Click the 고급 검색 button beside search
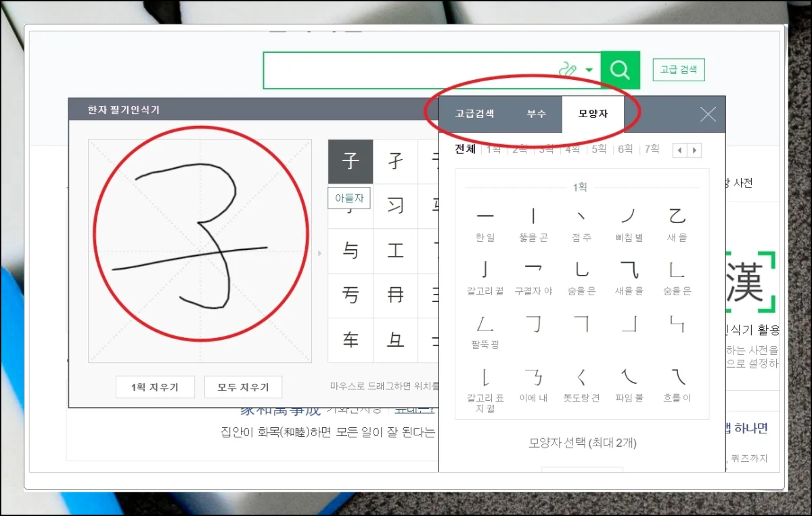The image size is (812, 516). 679,70
